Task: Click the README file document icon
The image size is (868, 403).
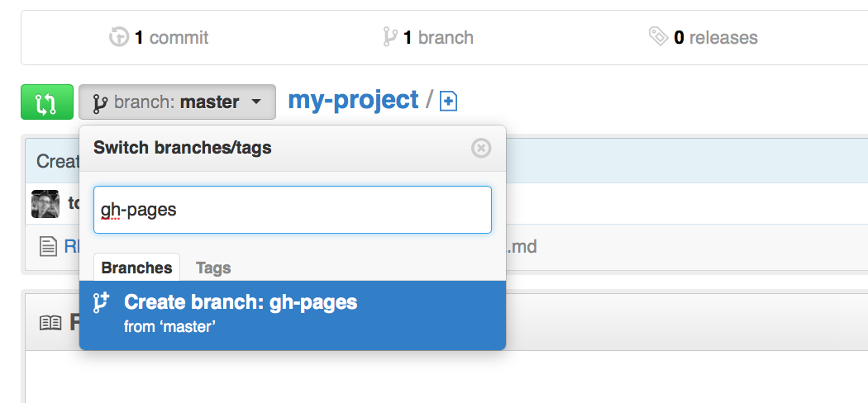Action: tap(49, 247)
